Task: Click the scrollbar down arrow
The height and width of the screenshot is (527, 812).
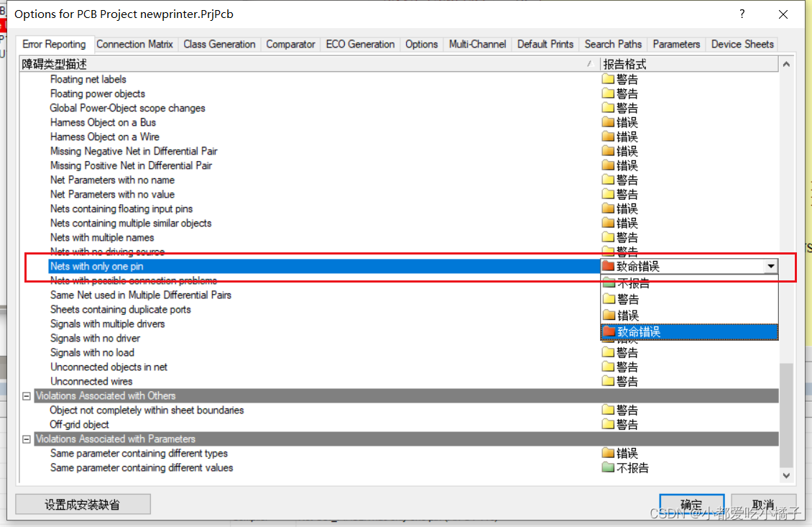Action: click(786, 475)
